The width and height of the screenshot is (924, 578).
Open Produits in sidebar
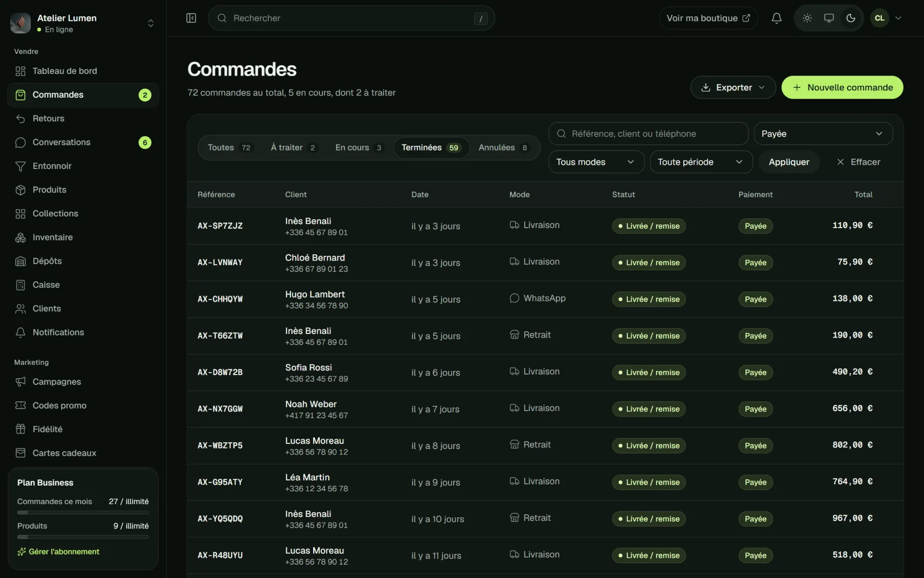click(x=83, y=190)
